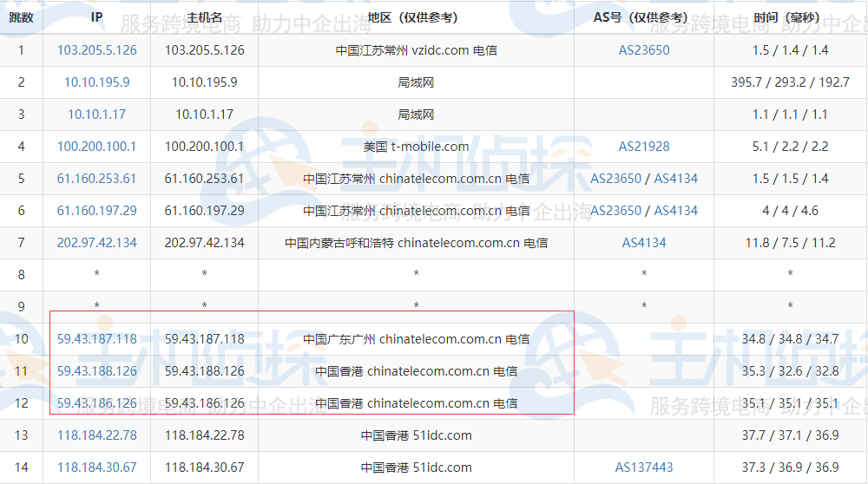Click region cell 美国 t-mobile.com
Screen dimensions: 868x484
coord(416,147)
